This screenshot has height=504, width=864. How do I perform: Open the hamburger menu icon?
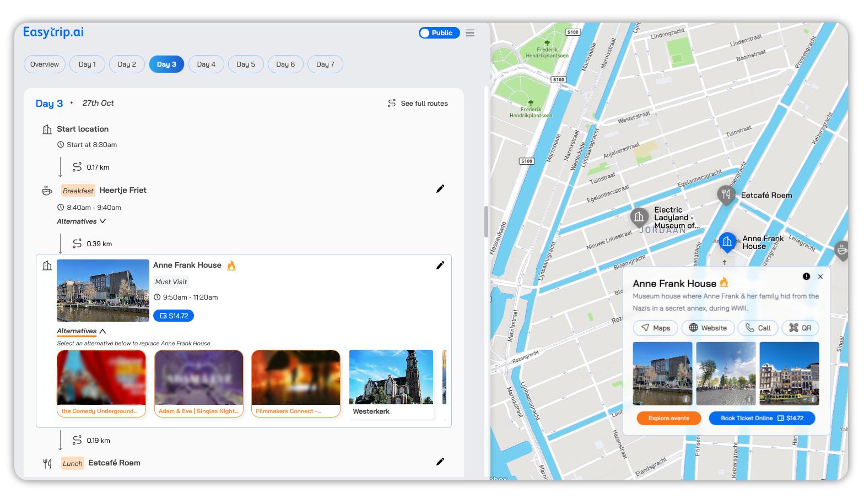469,33
